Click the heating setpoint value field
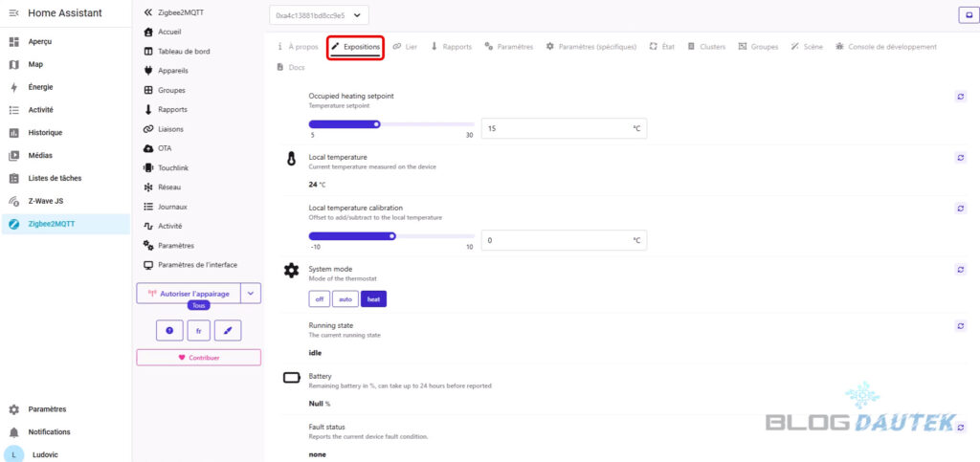This screenshot has width=980, height=462. point(564,128)
